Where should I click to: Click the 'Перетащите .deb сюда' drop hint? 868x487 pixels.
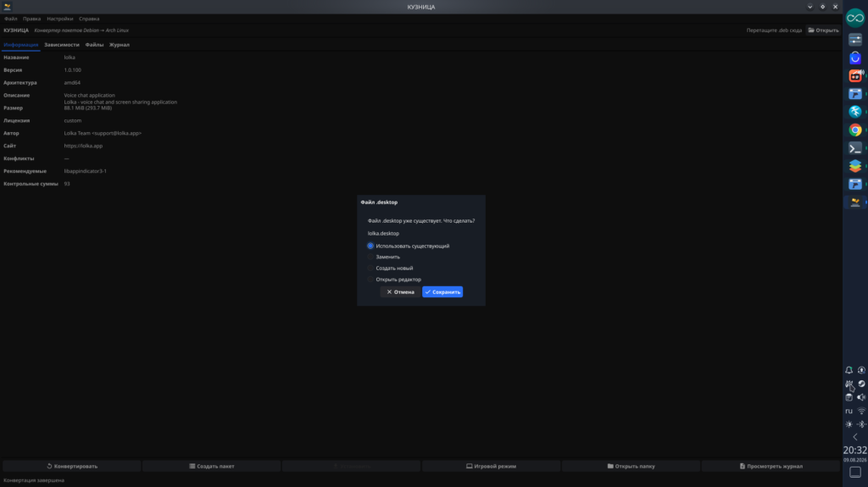pyautogui.click(x=774, y=30)
